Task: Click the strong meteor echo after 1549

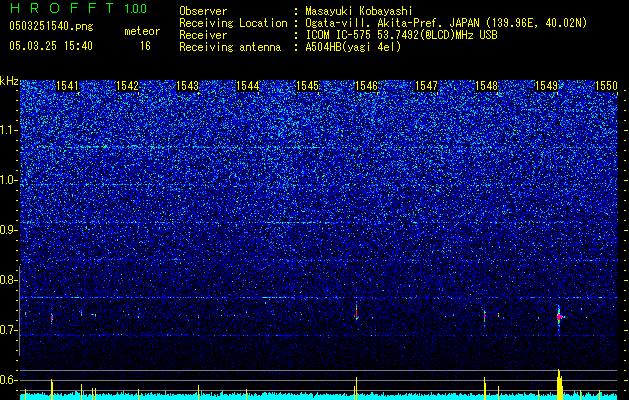Action: tap(559, 317)
